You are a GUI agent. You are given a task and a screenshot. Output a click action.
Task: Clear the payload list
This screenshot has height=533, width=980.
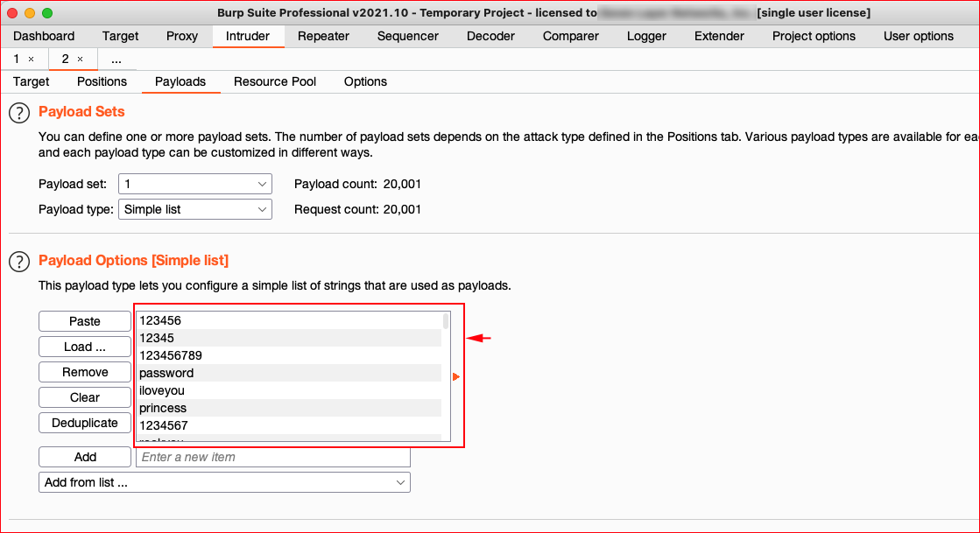point(85,397)
